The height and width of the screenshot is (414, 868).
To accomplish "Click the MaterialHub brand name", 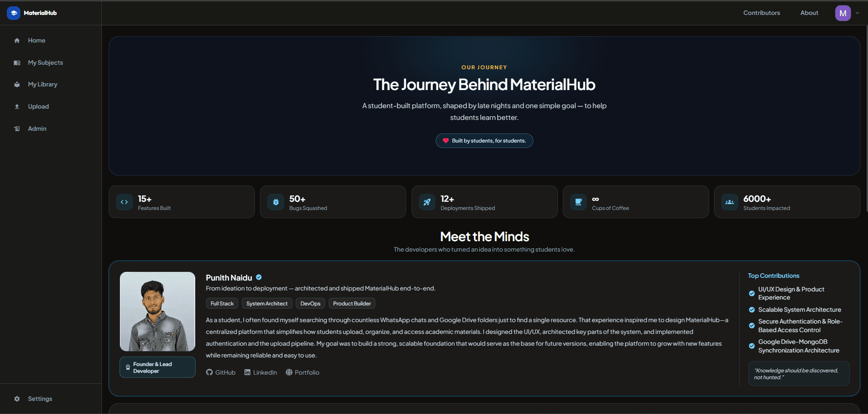I will 40,13.
